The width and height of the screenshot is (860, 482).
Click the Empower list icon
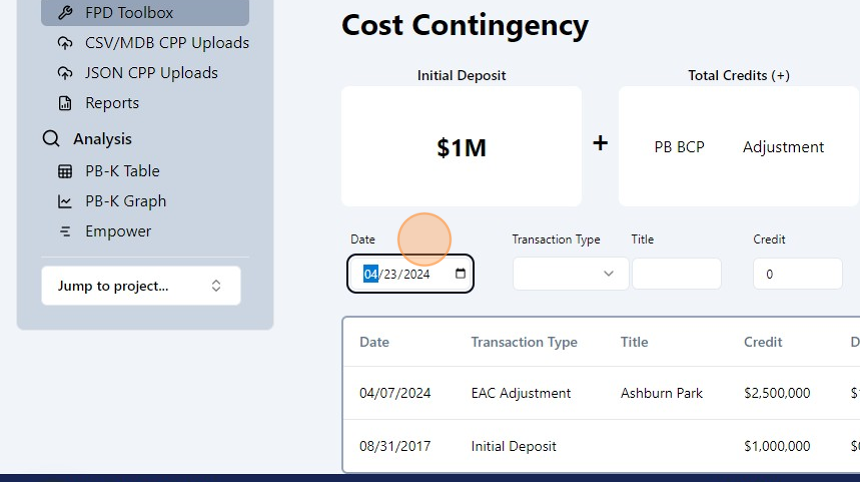point(65,231)
